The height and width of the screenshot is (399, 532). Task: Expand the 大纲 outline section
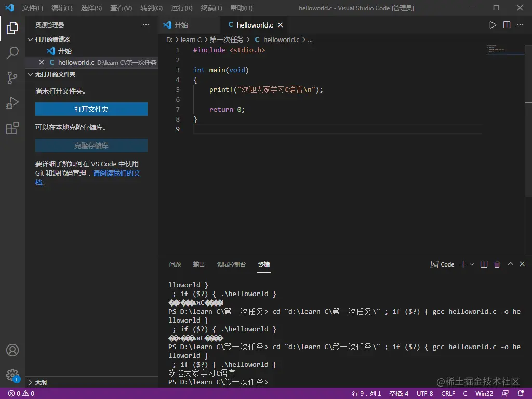coord(30,382)
